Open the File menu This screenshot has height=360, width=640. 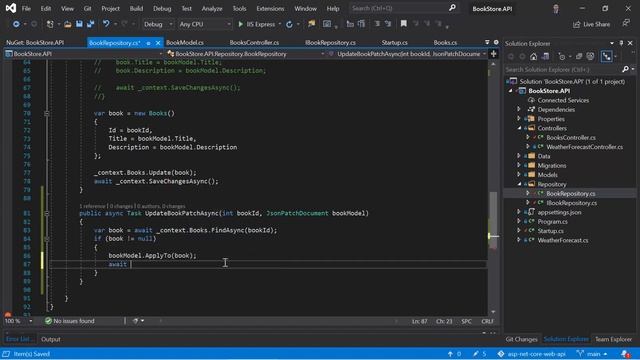point(26,8)
